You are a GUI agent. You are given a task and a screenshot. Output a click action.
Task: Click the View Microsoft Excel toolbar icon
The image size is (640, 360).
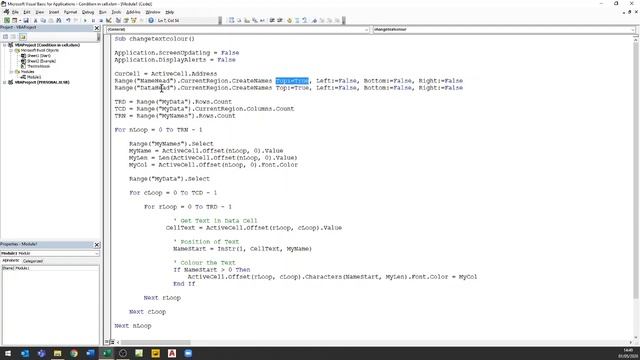7,20
